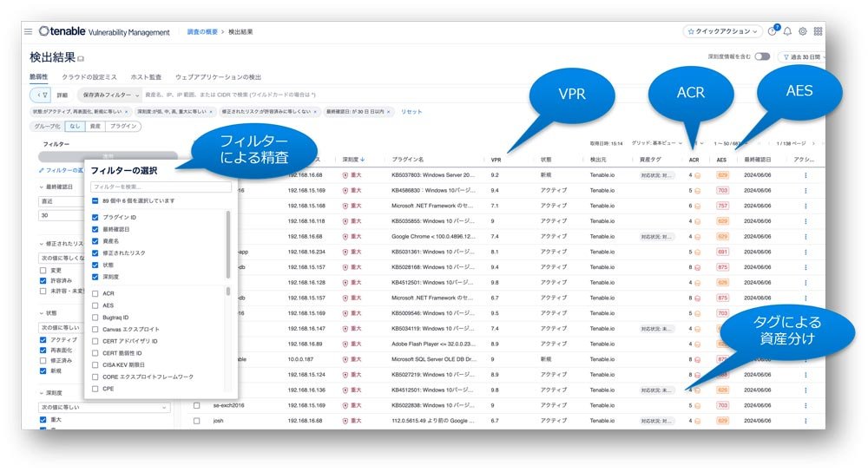Open the apps grid switcher icon
The height and width of the screenshot is (472, 868).
[x=819, y=32]
